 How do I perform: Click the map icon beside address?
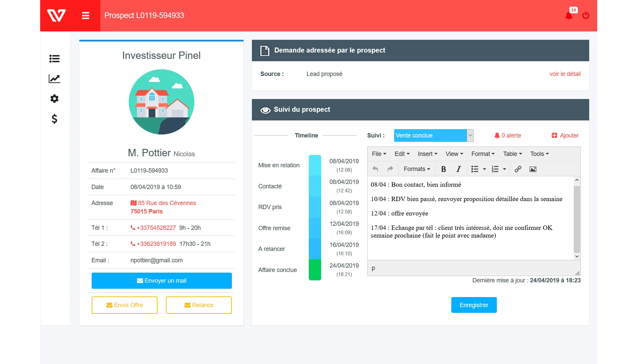point(133,203)
